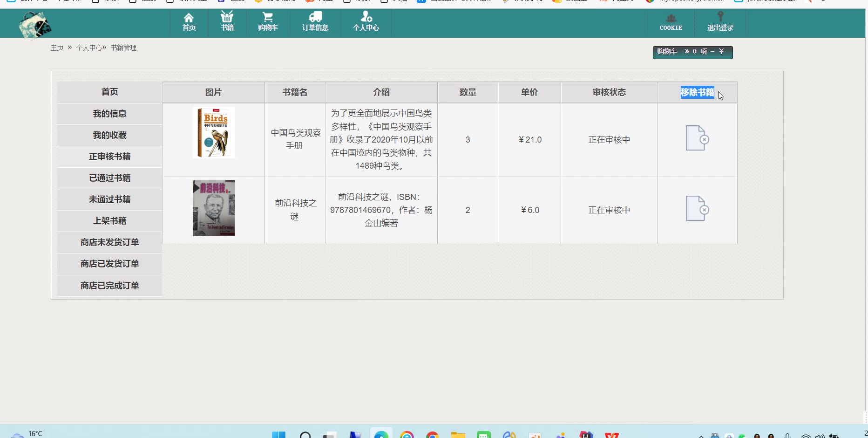
Task: Select 我的信息 in the sidebar
Action: coord(109,114)
